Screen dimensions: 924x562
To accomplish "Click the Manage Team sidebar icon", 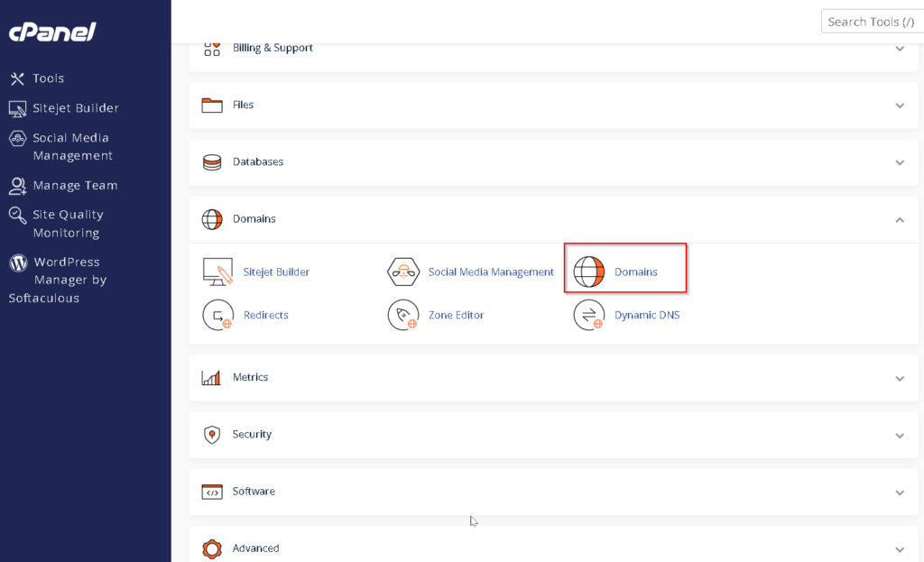I will (17, 186).
